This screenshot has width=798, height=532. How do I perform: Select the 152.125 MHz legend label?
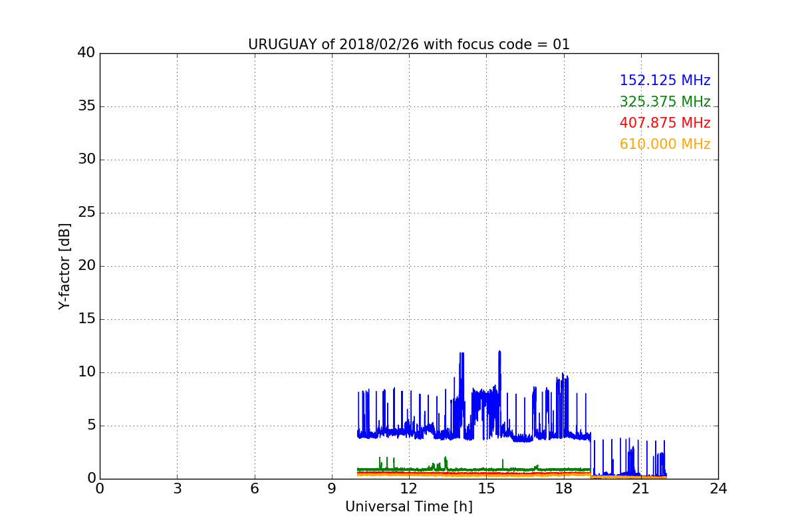coord(665,80)
